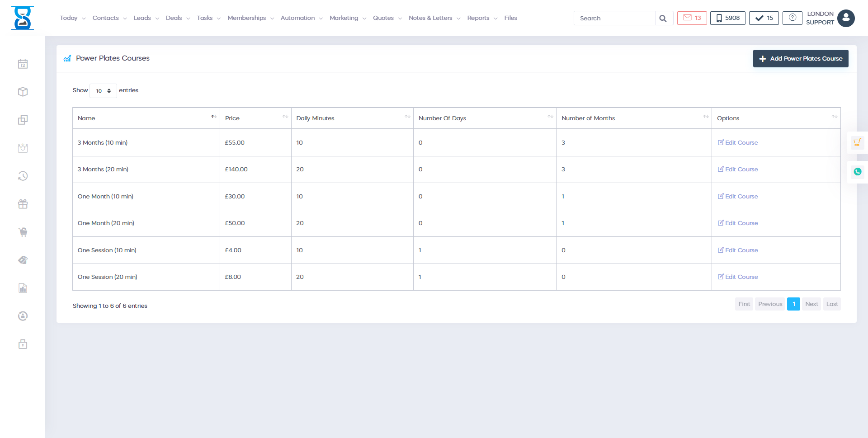This screenshot has height=438, width=868.
Task: Expand the Show entries count dropdown
Action: coord(103,91)
